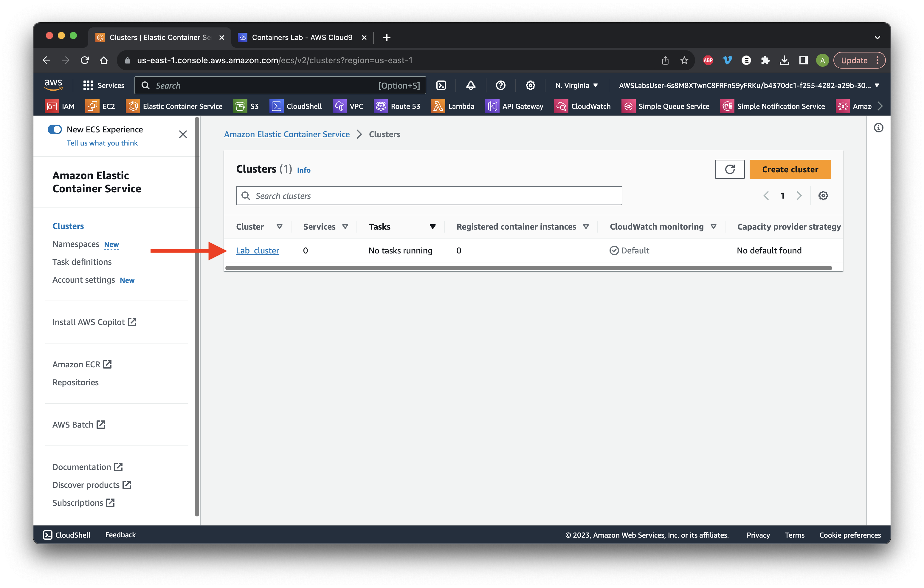
Task: Open the Lab_cluster link
Action: [x=258, y=251]
